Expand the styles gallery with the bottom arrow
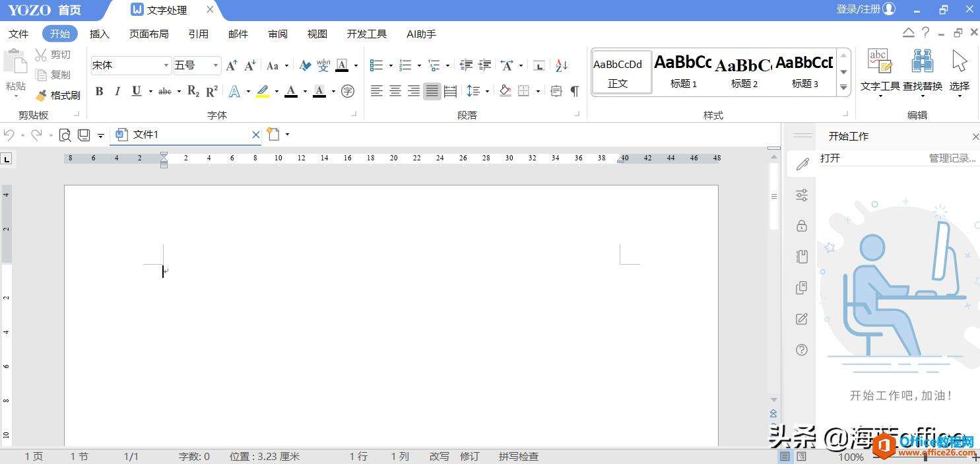 tap(843, 87)
